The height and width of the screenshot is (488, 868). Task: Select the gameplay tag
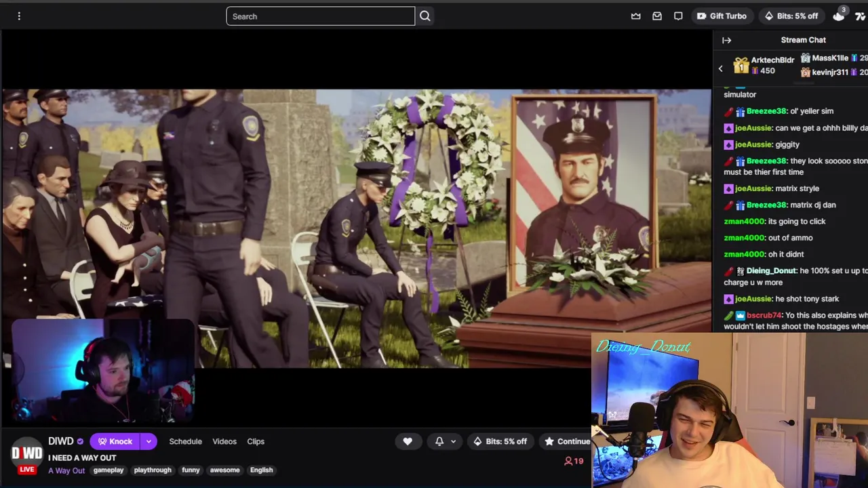(108, 470)
